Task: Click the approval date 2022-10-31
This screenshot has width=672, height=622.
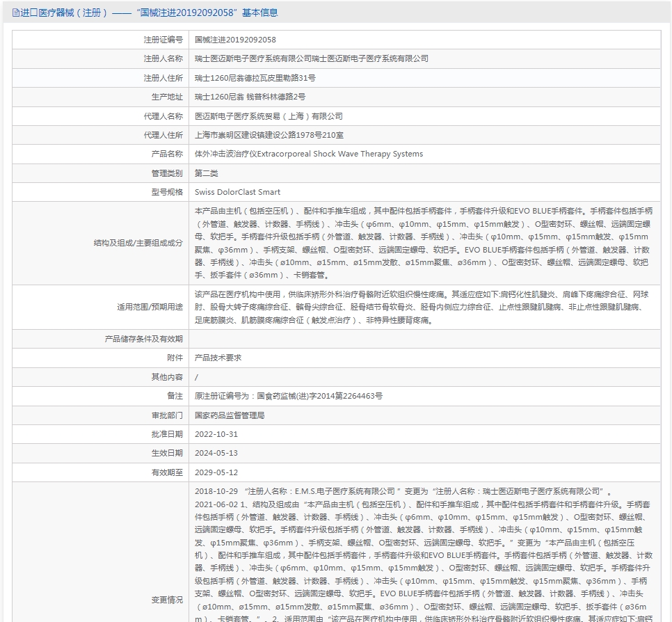Action: click(x=216, y=433)
